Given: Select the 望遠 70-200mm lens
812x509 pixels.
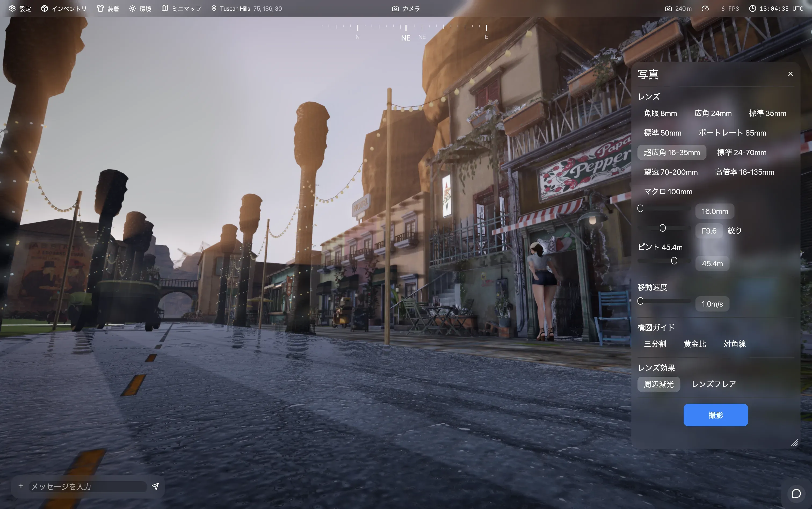Looking at the screenshot, I should pos(670,172).
